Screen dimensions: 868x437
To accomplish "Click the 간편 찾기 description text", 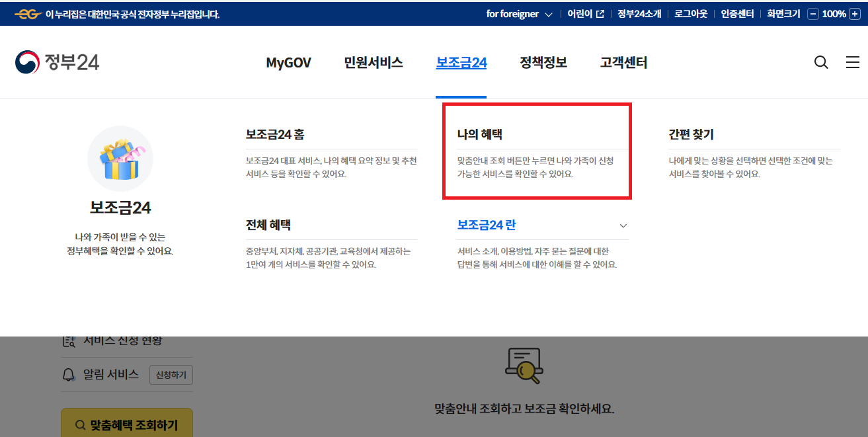I will click(750, 167).
